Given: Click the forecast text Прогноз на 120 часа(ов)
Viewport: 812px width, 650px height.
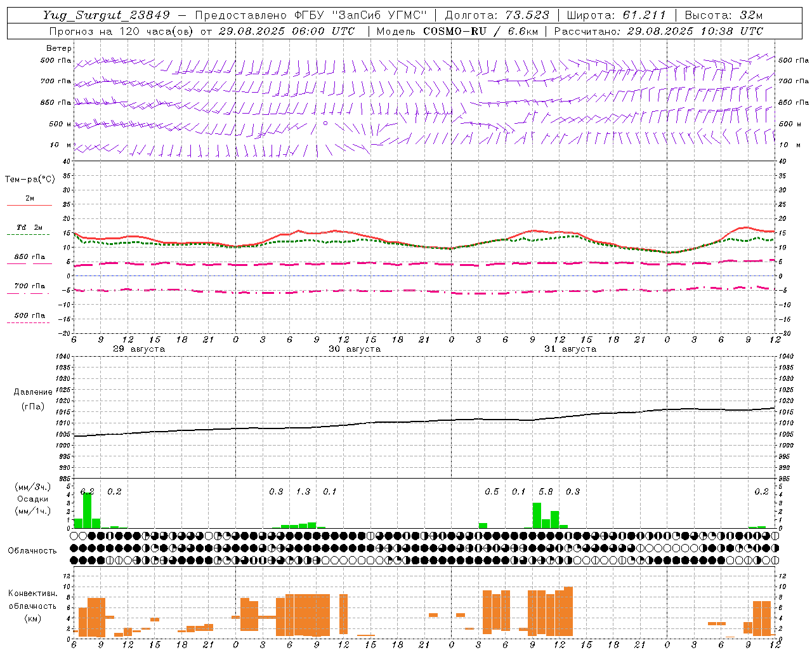Looking at the screenshot, I should click(122, 31).
